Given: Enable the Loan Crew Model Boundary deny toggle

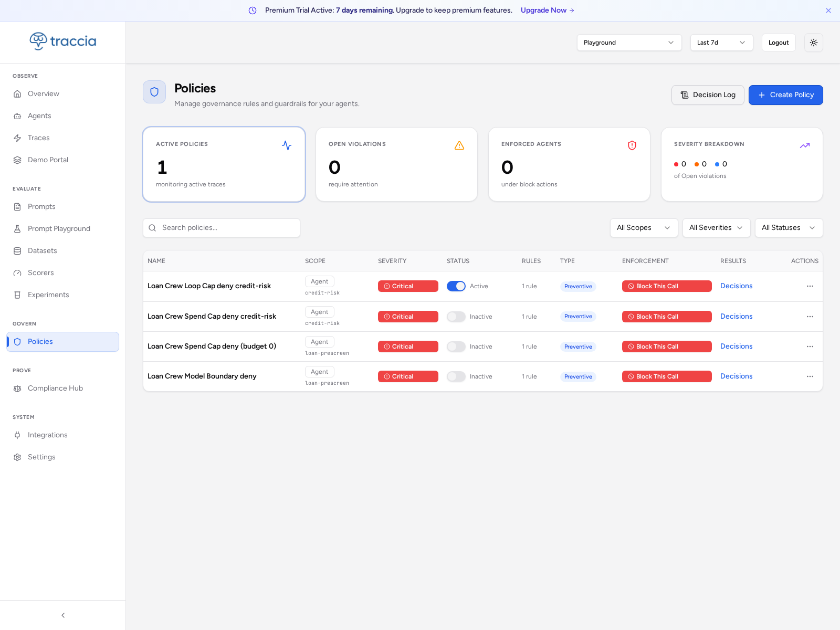Looking at the screenshot, I should click(x=456, y=376).
